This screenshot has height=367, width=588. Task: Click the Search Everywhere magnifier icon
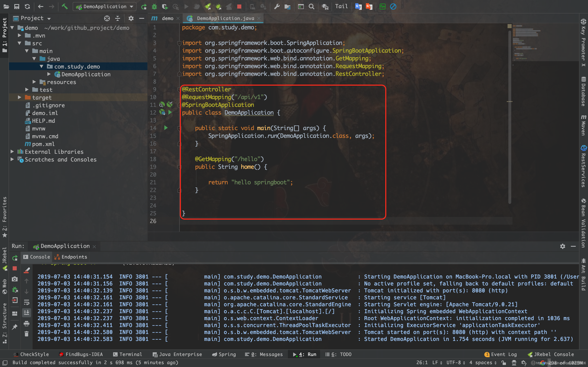(311, 7)
